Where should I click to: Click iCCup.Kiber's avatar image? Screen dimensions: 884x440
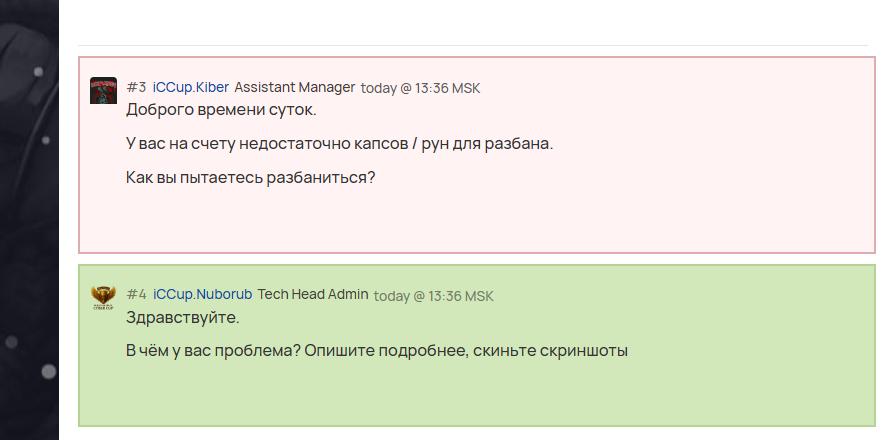(x=103, y=90)
